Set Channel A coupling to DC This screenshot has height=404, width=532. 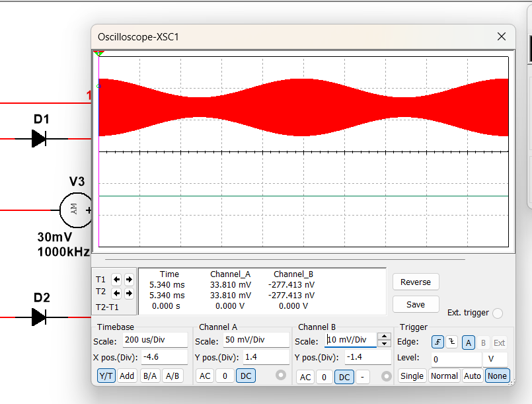[246, 376]
